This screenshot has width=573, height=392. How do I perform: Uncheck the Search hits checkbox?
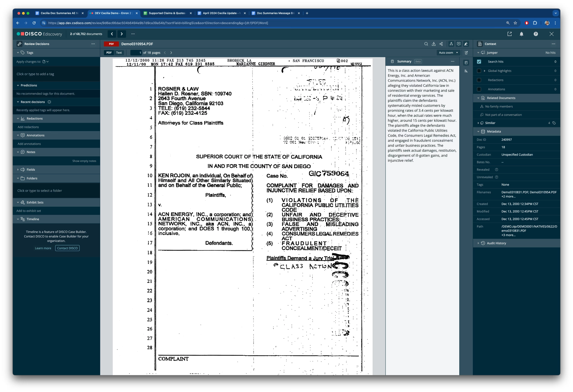tap(479, 62)
